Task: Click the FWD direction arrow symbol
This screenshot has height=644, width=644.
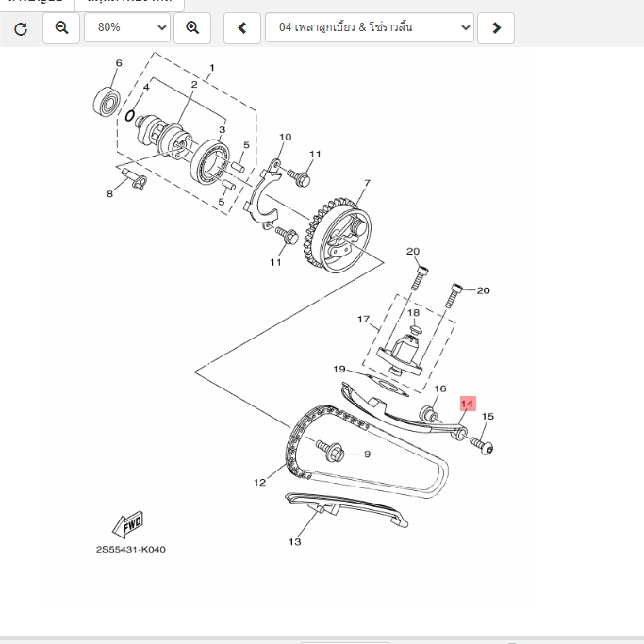Action: click(x=127, y=524)
